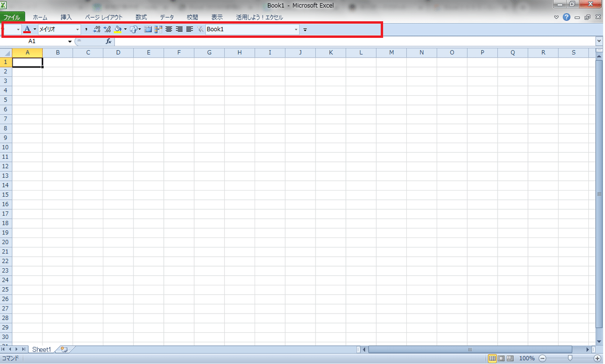Open the 表示 ribbon tab
Image resolution: width=605 pixels, height=364 pixels.
pyautogui.click(x=217, y=17)
